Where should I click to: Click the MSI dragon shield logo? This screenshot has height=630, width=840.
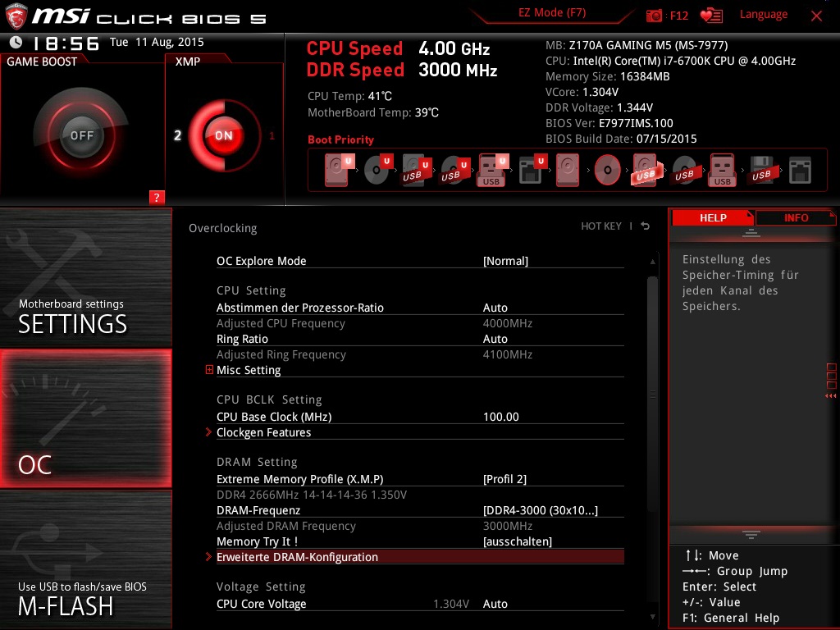[x=16, y=16]
